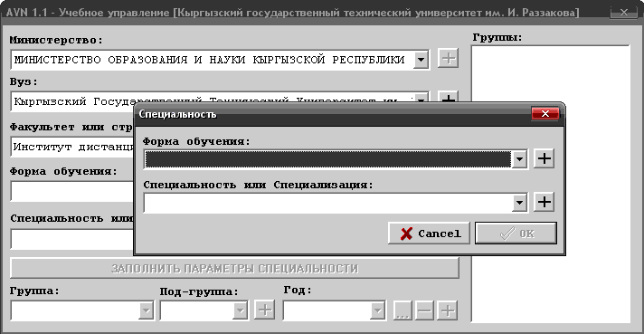Viewport: 644px width, 334px height.
Task: Close the AVN 1.1 main window
Action: [623, 13]
